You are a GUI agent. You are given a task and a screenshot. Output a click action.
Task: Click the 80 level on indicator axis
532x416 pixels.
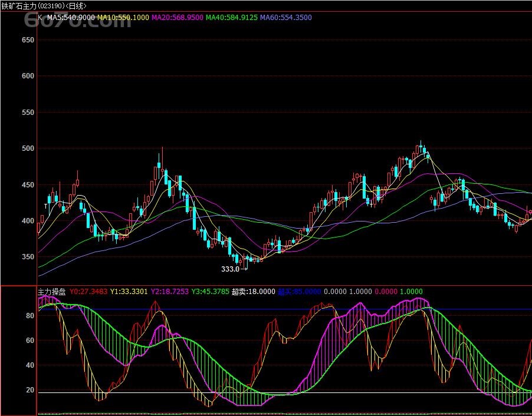[x=30, y=316]
